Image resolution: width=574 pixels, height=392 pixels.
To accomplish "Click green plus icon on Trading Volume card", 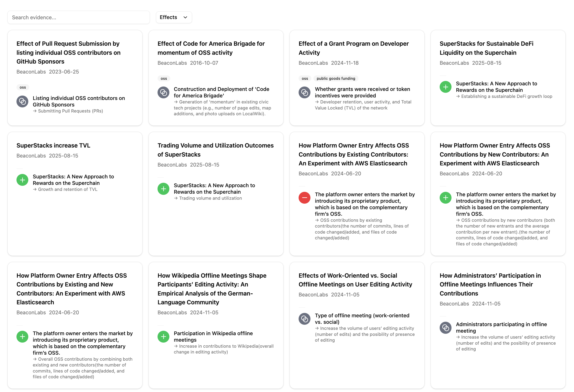I will click(163, 189).
